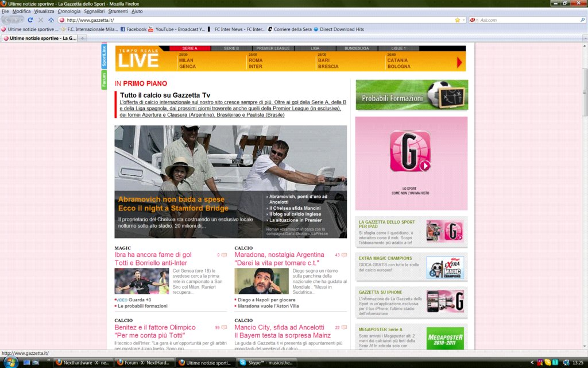Click the Ibra article photo thumbnail
This screenshot has height=368, width=588.
point(142,281)
